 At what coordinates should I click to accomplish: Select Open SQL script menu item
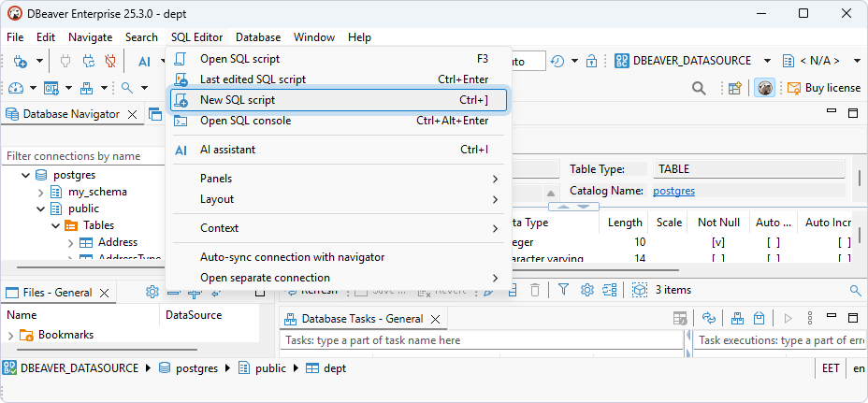point(338,59)
